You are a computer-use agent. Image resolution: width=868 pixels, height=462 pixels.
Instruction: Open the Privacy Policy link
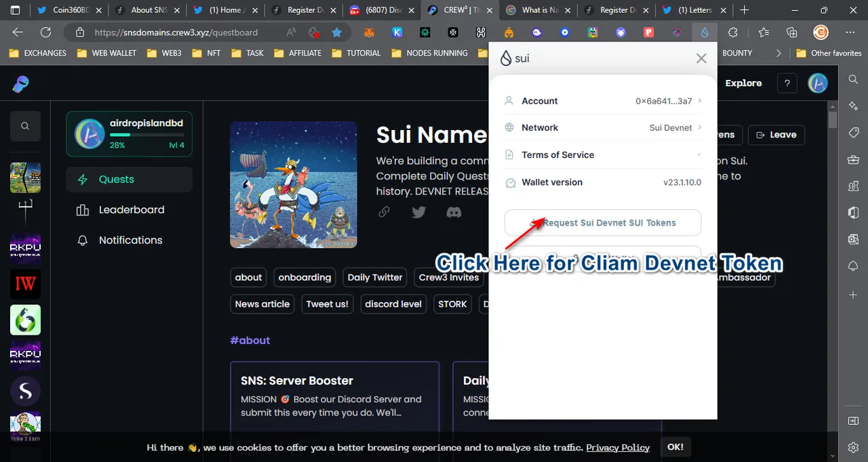tap(618, 448)
